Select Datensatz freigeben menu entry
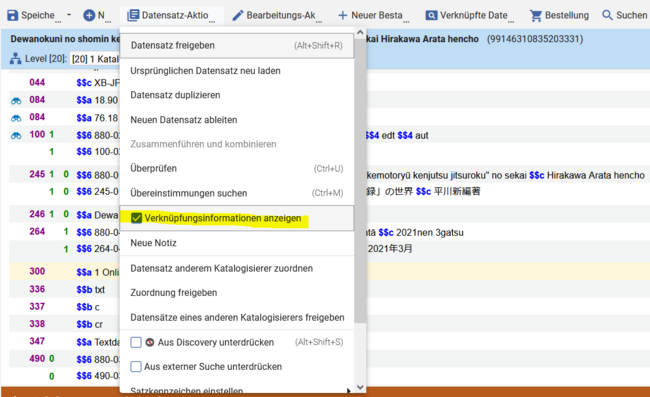The image size is (650, 397). click(237, 46)
